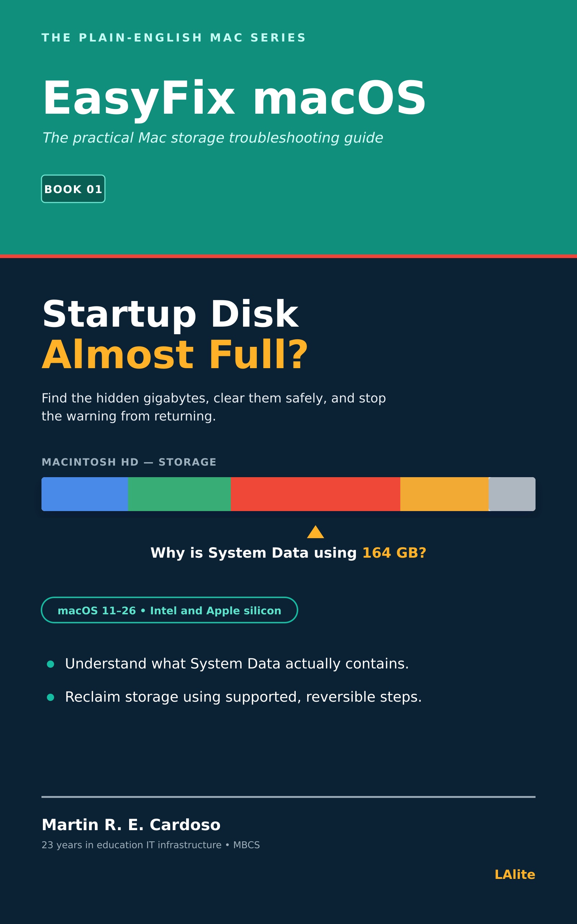Select the orange storage bar segment

point(445,494)
